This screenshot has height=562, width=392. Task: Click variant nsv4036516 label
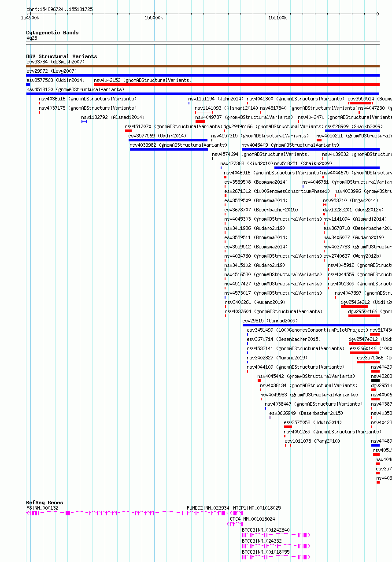[x=88, y=99]
